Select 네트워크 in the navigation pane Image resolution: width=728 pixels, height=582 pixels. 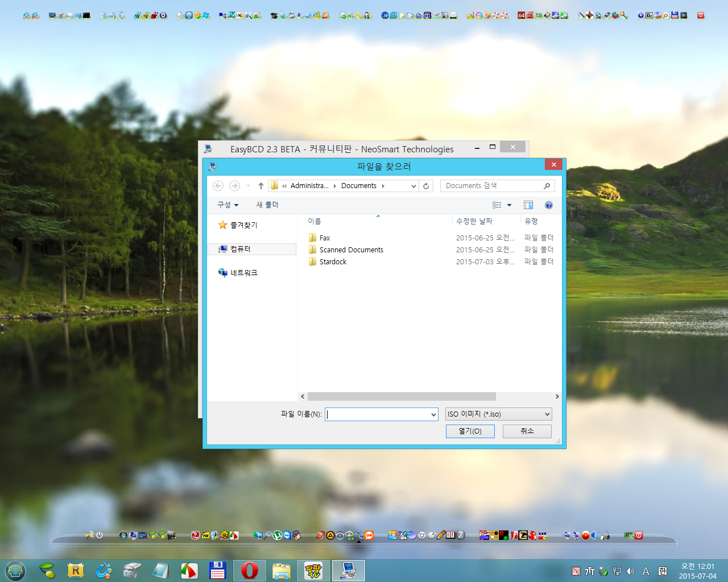[x=244, y=273]
